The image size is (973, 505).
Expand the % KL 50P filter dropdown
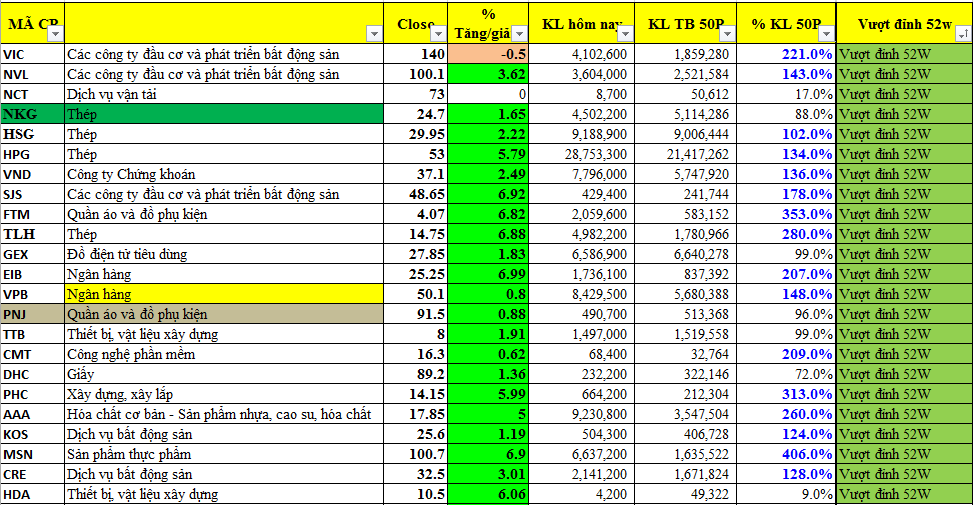[x=825, y=34]
